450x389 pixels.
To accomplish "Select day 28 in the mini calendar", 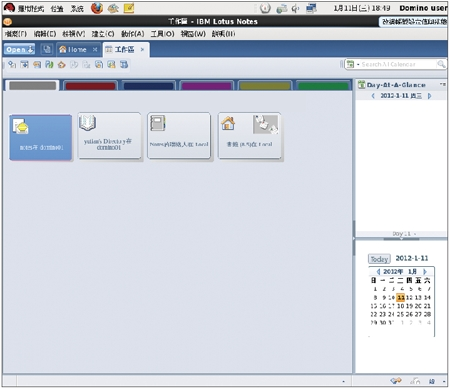I will click(427, 314).
